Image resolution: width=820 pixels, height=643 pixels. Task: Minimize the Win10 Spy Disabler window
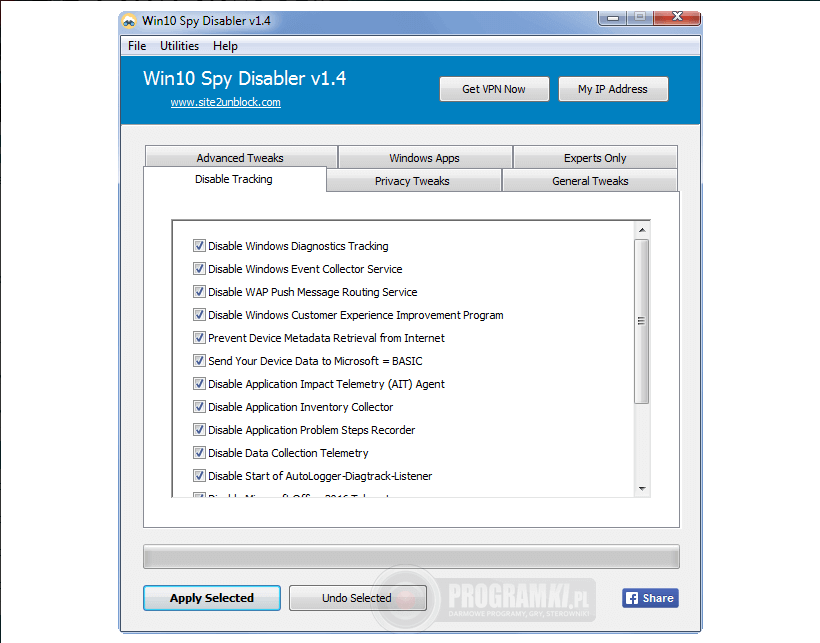[x=613, y=18]
